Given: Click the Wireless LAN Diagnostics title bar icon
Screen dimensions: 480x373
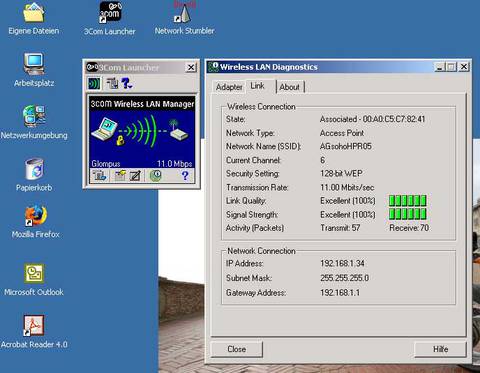Looking at the screenshot, I should [213, 67].
